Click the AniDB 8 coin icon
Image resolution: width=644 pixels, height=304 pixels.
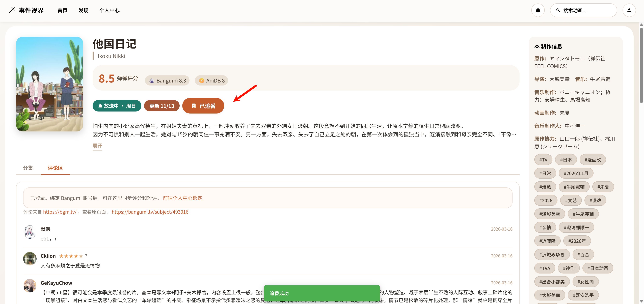tap(201, 80)
